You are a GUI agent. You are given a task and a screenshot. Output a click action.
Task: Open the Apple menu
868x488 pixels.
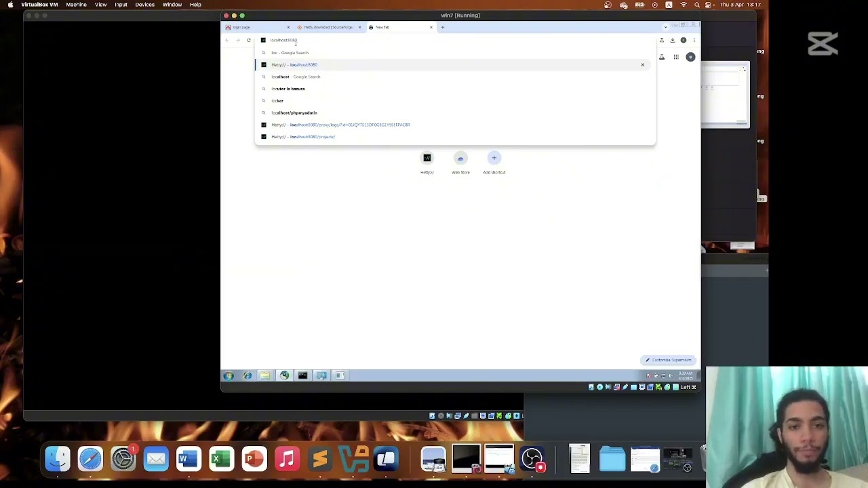pos(10,5)
